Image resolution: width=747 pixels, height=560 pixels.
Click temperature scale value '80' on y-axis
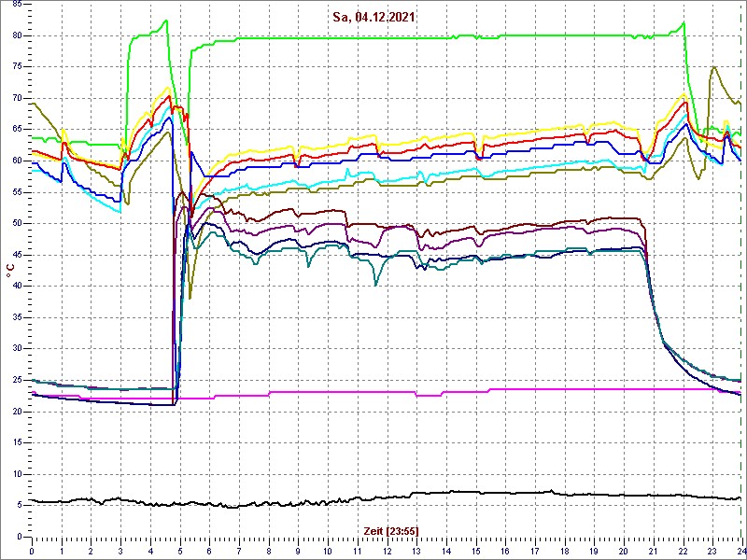(x=18, y=35)
